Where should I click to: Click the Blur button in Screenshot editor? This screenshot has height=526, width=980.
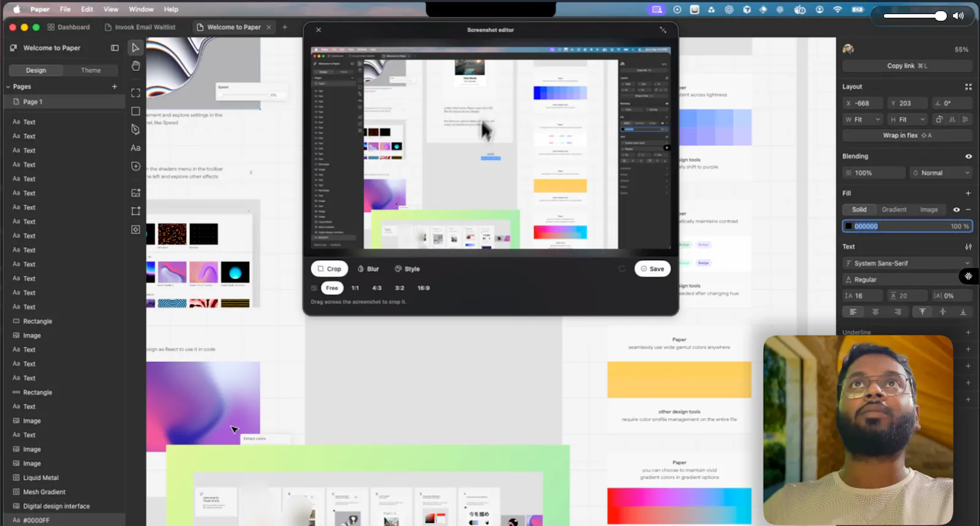pos(369,269)
